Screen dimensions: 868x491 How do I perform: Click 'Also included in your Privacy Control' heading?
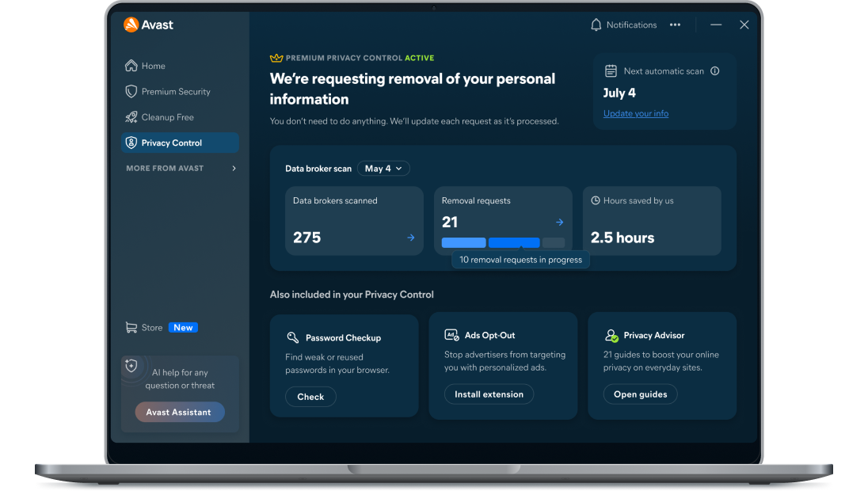[x=352, y=295]
